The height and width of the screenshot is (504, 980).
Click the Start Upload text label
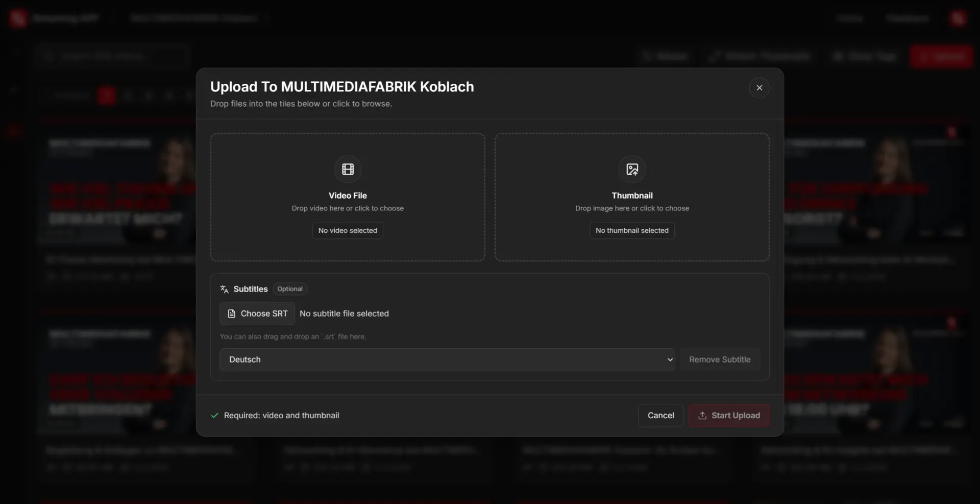tap(736, 416)
